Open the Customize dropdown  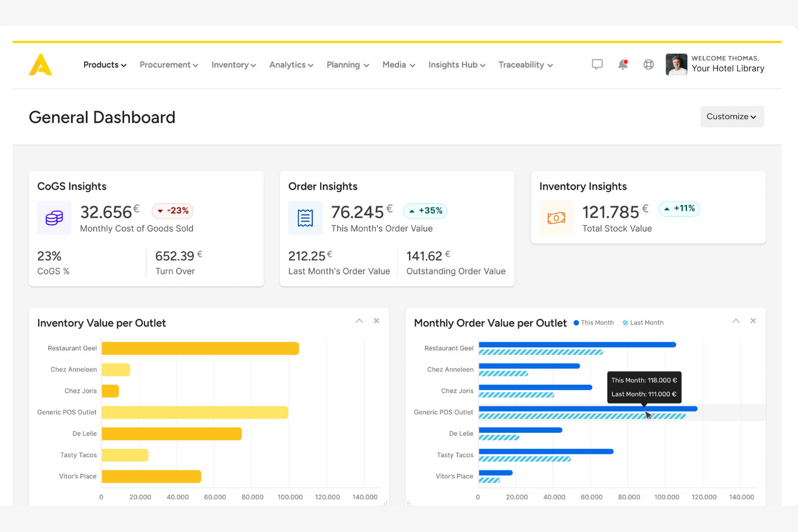tap(731, 116)
